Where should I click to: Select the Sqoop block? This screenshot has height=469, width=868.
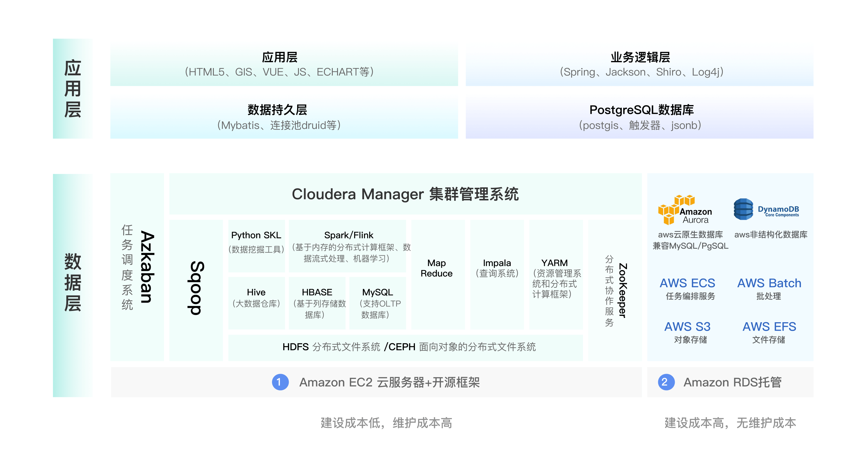pyautogui.click(x=196, y=290)
